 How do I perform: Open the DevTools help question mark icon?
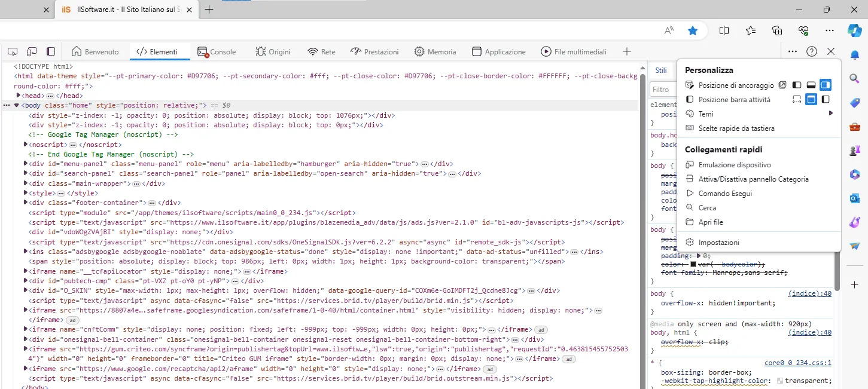[x=812, y=51]
